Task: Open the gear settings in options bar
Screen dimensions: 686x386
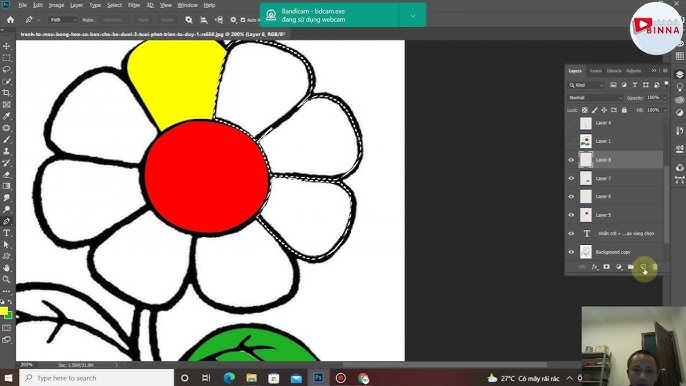Action: pos(233,20)
